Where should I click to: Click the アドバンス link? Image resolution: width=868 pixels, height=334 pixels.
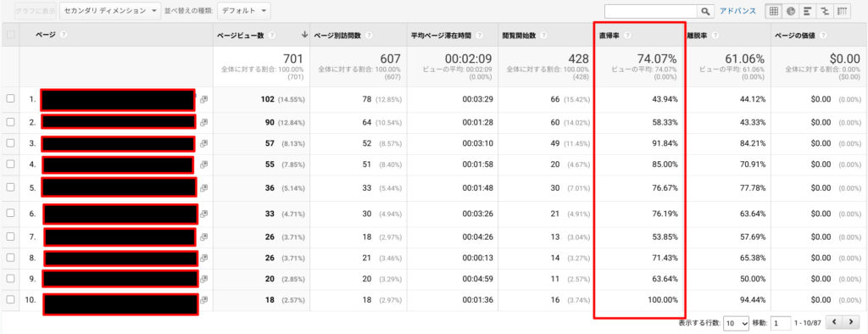(x=737, y=10)
